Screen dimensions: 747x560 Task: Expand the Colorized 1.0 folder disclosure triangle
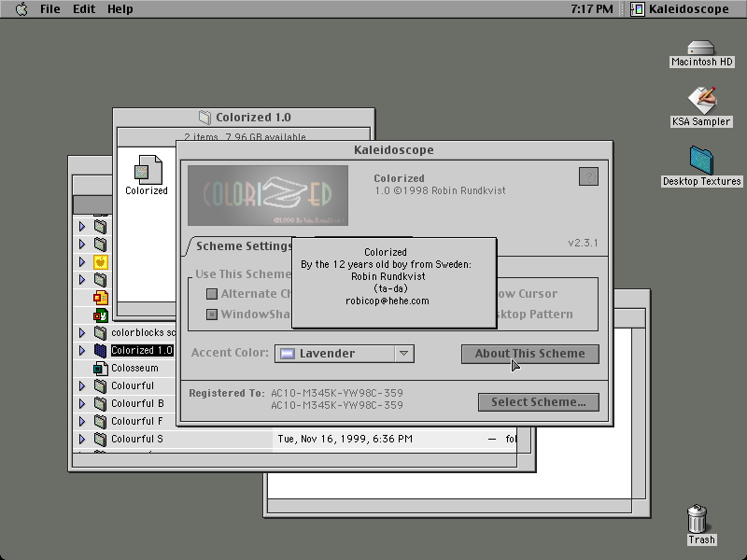coord(82,351)
